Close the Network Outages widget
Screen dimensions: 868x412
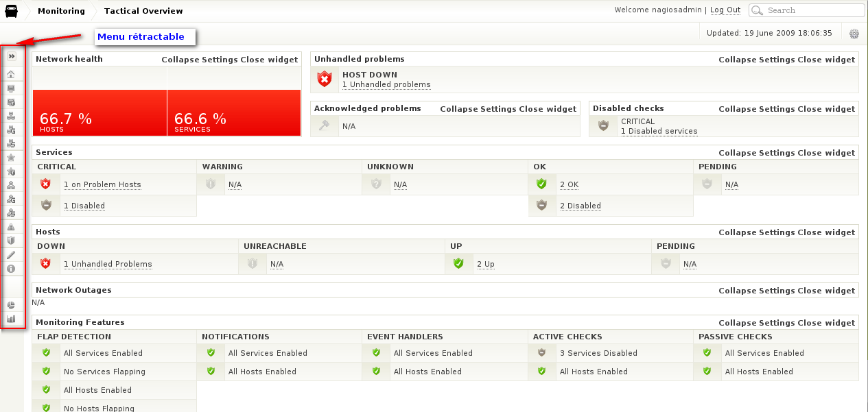(826, 291)
